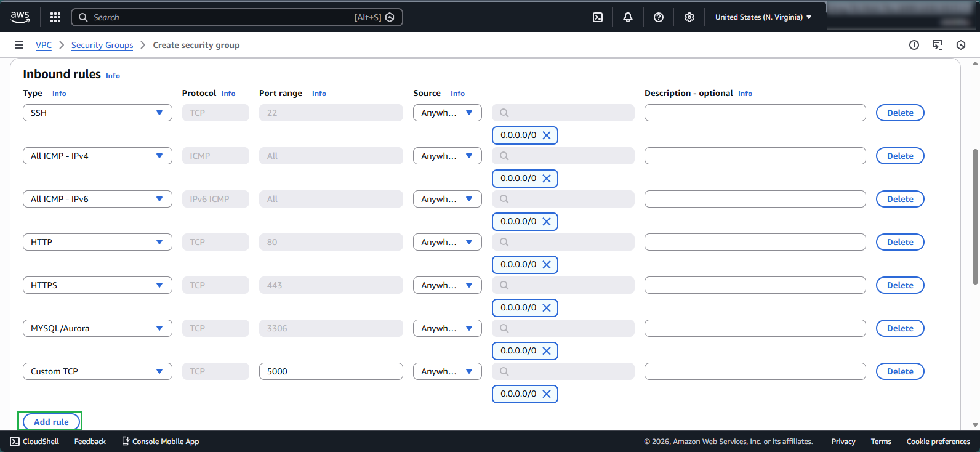
Task: Open Info link next to Inbound rules
Action: (x=113, y=76)
